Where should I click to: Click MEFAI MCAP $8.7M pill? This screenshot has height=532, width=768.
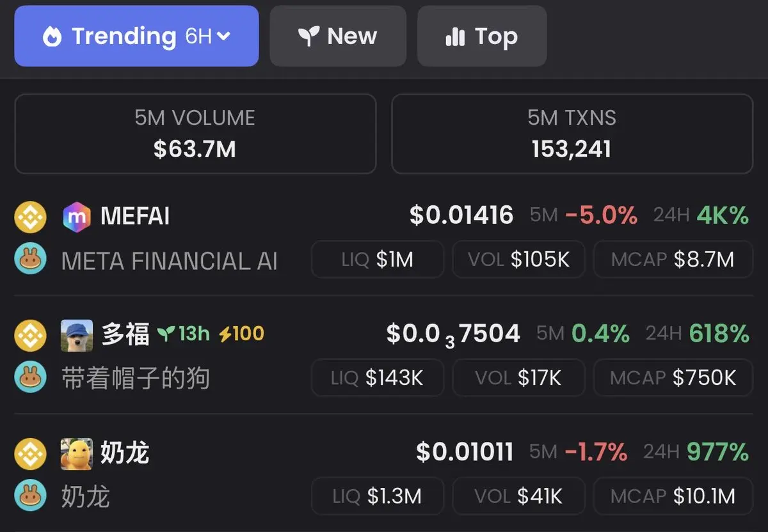[672, 260]
